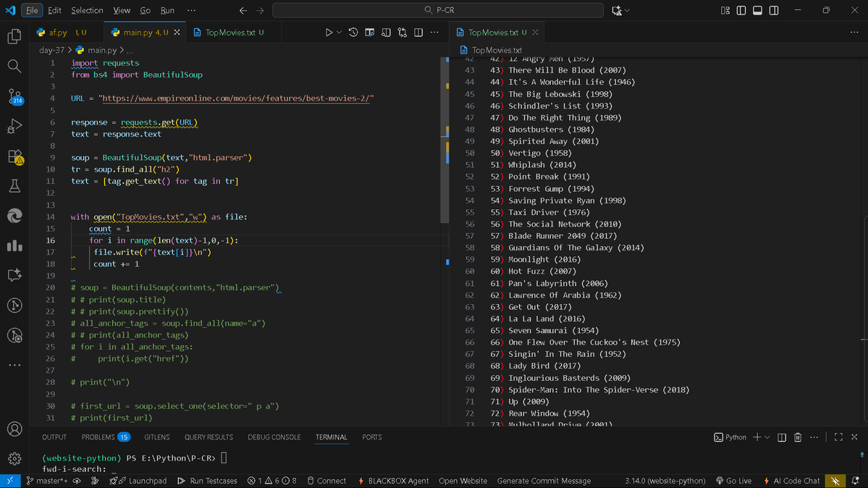Viewport: 868px width, 488px height.
Task: Switch to the DEBUG CONSOLE tab
Action: pyautogui.click(x=274, y=437)
